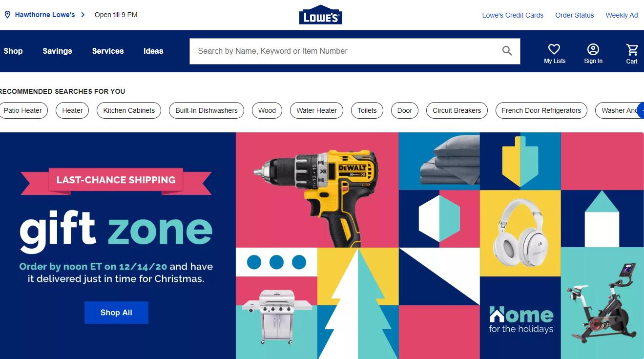Click the Shop All button

(116, 313)
